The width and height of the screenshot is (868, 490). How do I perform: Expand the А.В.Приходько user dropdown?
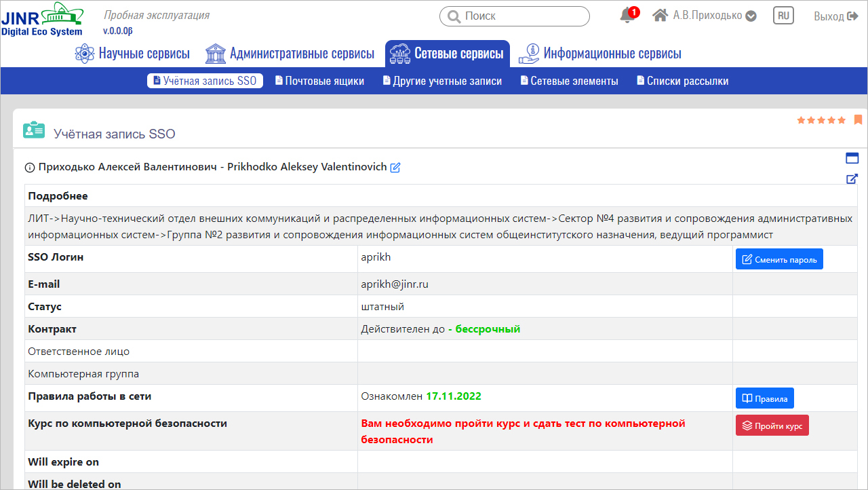751,16
